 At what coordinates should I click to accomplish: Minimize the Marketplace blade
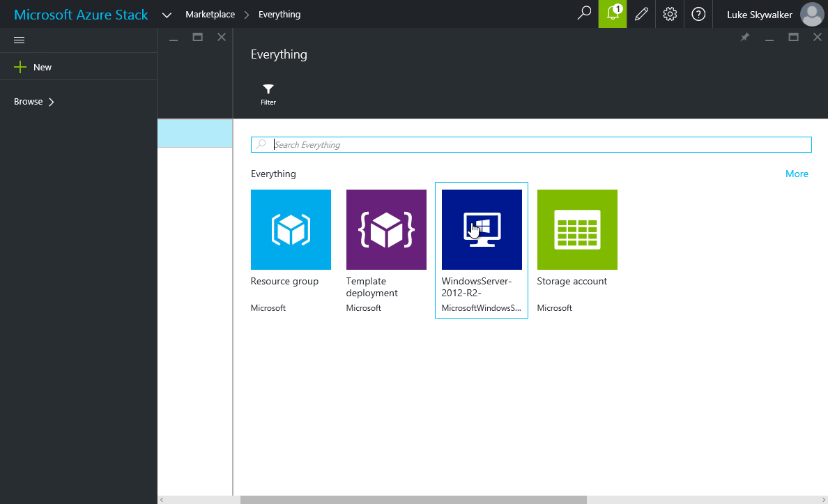174,40
